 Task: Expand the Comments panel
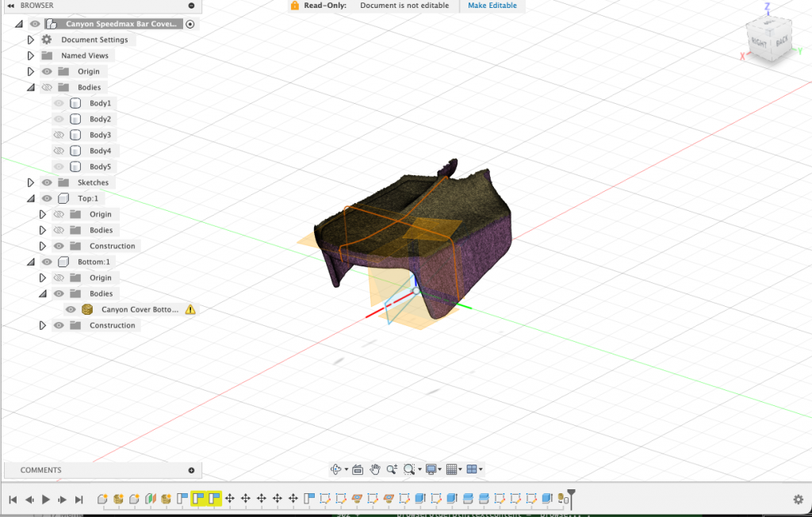point(191,470)
